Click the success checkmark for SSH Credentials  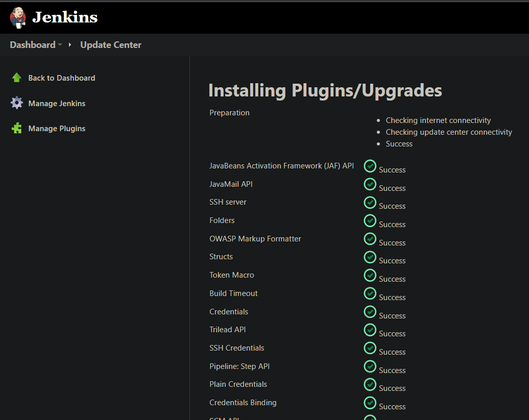coord(370,348)
